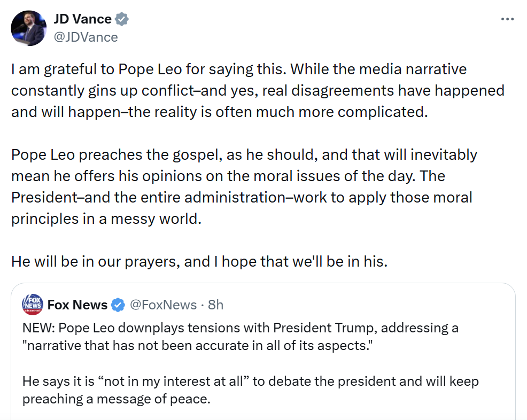
Task: Click the paragraph starting 'Pope Leo preaches the gospel'
Action: tap(244, 187)
